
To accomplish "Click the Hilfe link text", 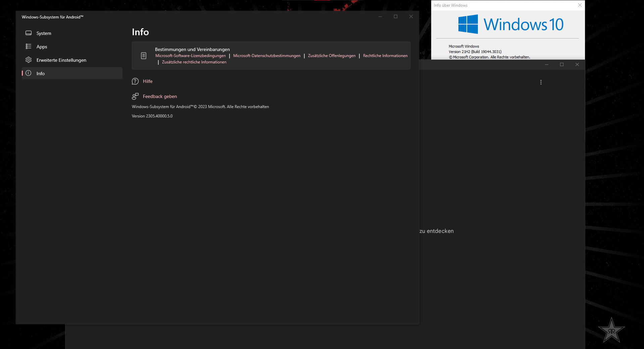I will click(147, 81).
